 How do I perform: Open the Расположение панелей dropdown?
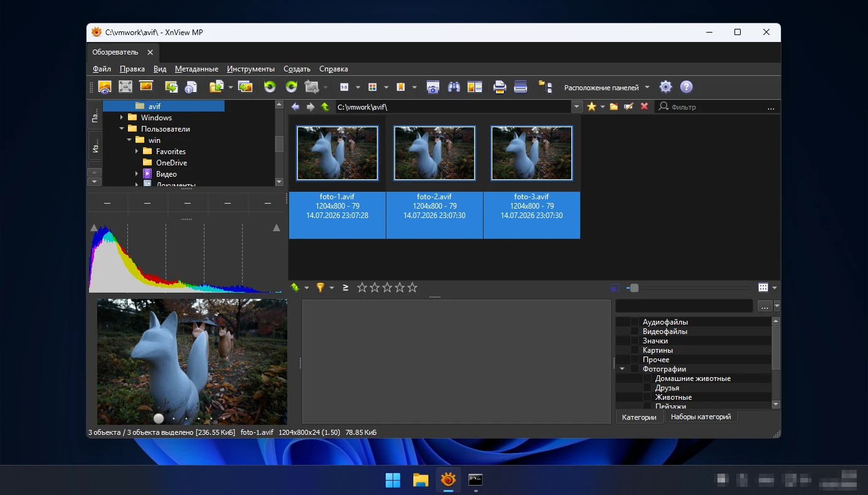(606, 88)
